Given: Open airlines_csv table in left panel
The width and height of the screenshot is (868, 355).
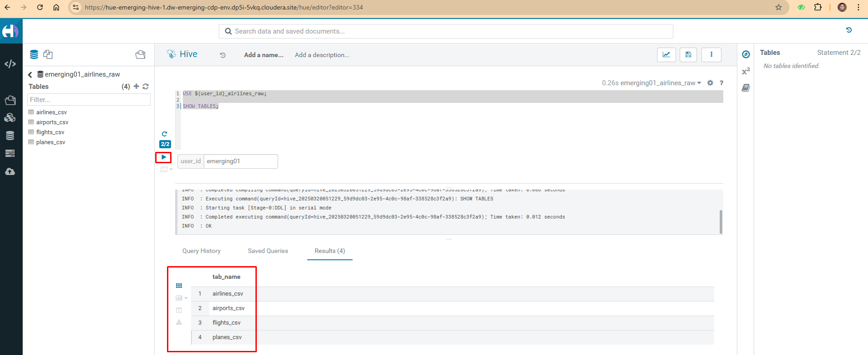Looking at the screenshot, I should click(51, 112).
